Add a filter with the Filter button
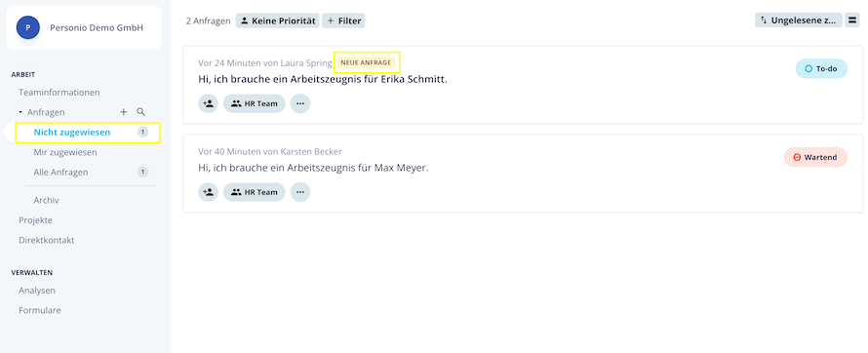The image size is (868, 353). click(x=343, y=20)
